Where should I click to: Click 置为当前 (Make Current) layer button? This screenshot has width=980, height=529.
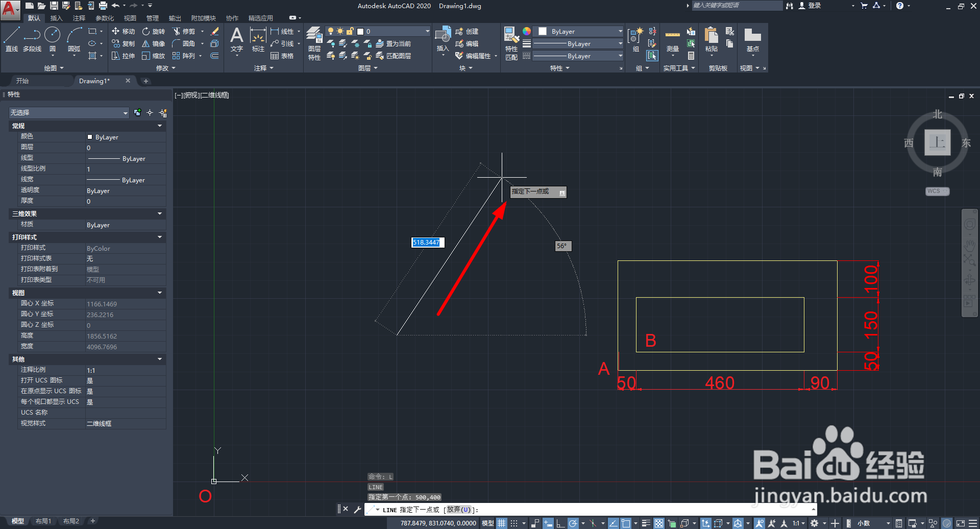[x=394, y=43]
